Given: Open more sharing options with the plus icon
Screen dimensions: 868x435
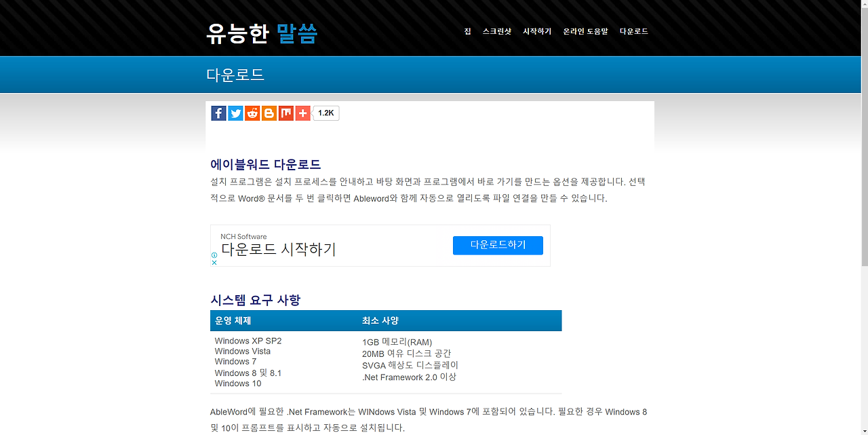Looking at the screenshot, I should click(302, 113).
